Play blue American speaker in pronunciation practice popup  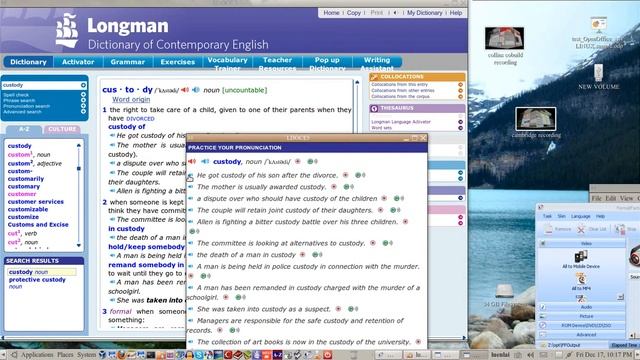(x=205, y=162)
